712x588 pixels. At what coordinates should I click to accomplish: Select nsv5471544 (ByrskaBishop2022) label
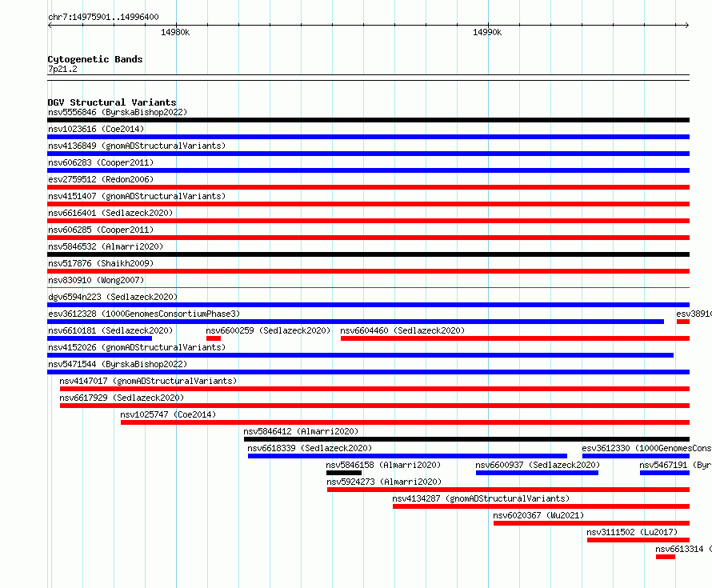[x=118, y=364]
